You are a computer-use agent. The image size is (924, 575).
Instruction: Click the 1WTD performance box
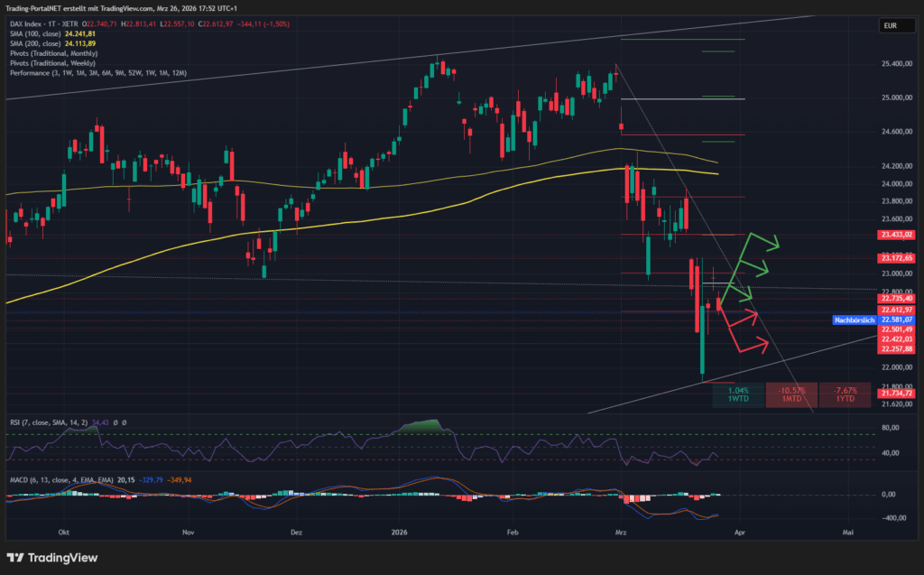[738, 394]
